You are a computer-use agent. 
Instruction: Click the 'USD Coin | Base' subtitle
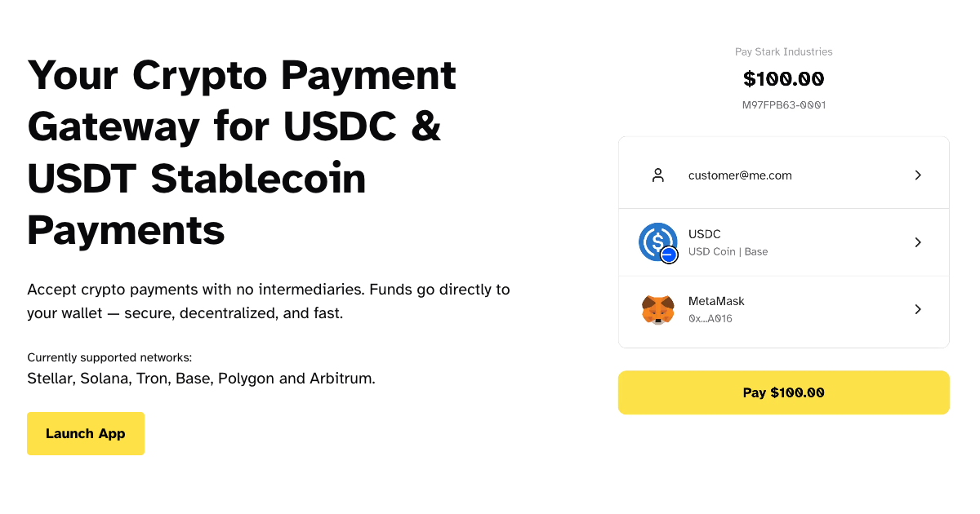pos(728,252)
